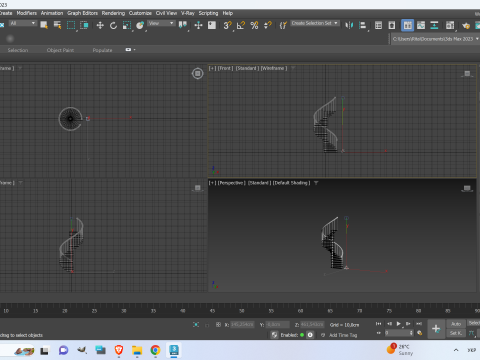The image size is (480, 360).
Task: Open Material Editor icon
Action: 450,25
